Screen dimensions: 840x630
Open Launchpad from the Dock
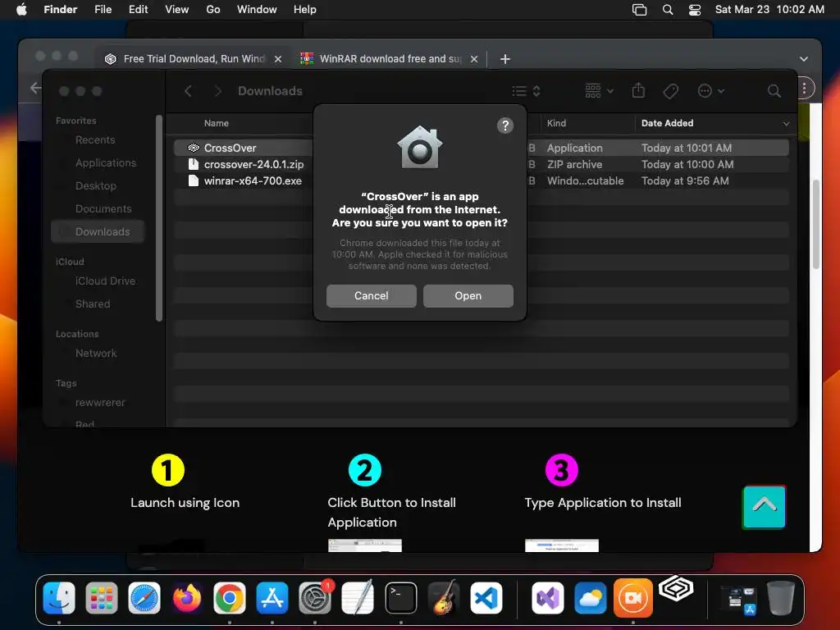pyautogui.click(x=101, y=597)
